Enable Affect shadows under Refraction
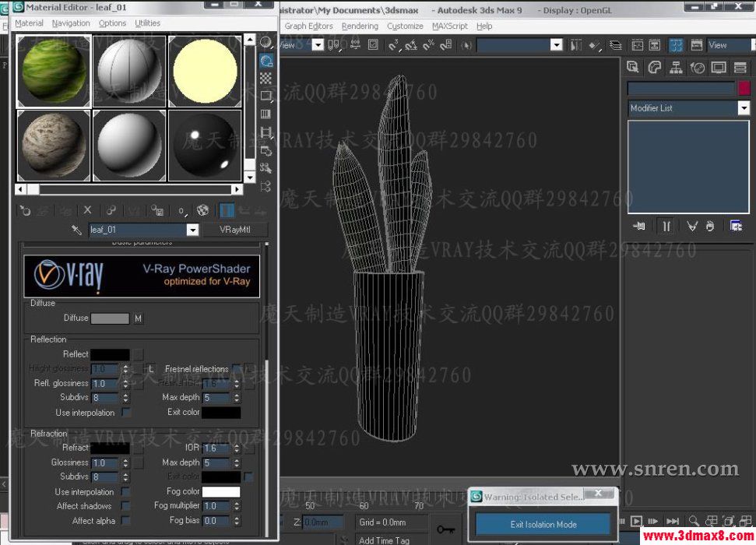This screenshot has width=756, height=545. coord(125,506)
